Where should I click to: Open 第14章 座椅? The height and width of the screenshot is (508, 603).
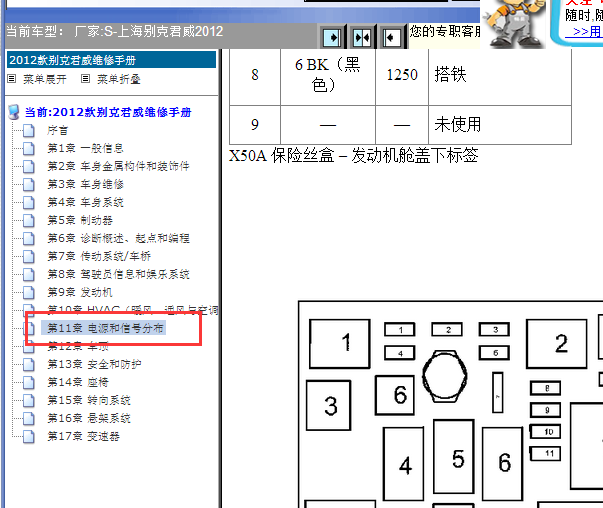[78, 382]
